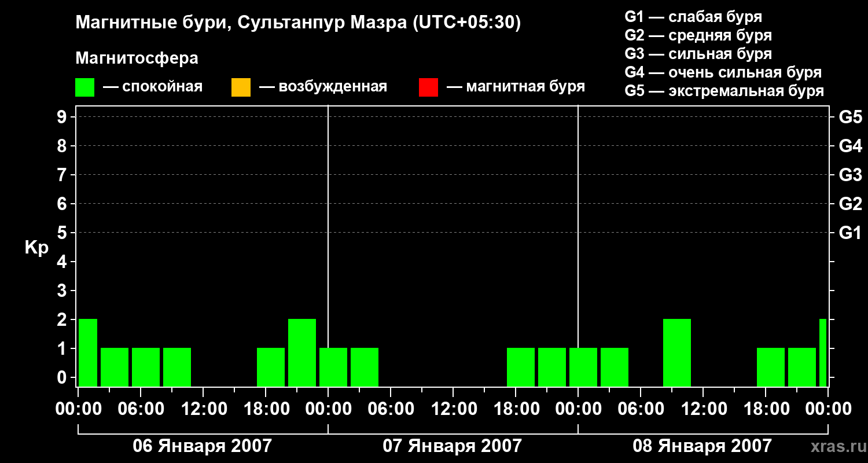Screen dimensions: 868x463
Task: Click the Kp 2 bar late evening 06 Января
Action: point(302,352)
